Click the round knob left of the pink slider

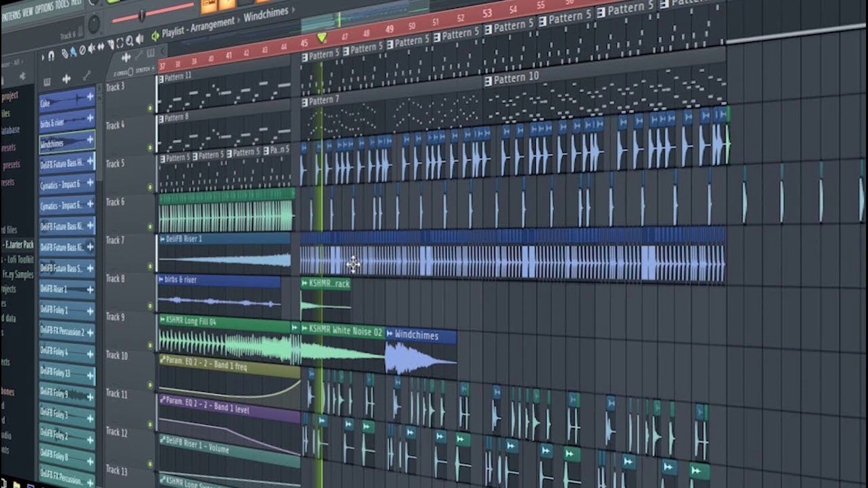click(x=94, y=24)
